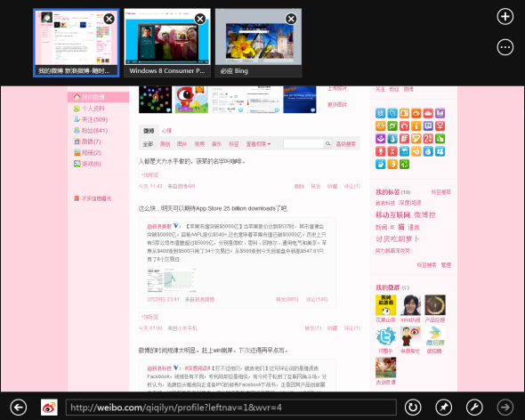The image size is (525, 420).
Task: Click the red ship badge icon
Action: 428,113
